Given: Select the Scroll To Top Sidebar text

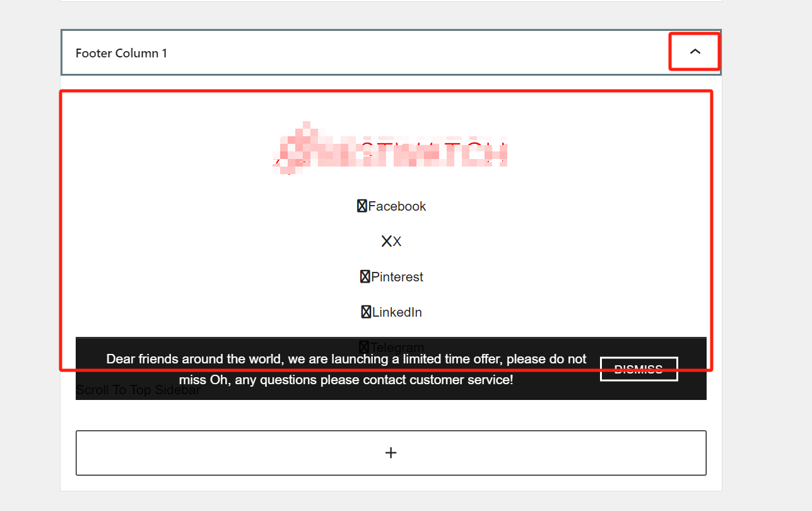Looking at the screenshot, I should 138,390.
